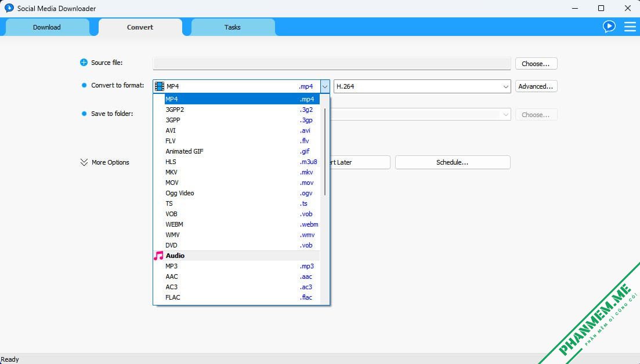Select the Convert tab
Image resolution: width=640 pixels, height=364 pixels.
point(140,27)
